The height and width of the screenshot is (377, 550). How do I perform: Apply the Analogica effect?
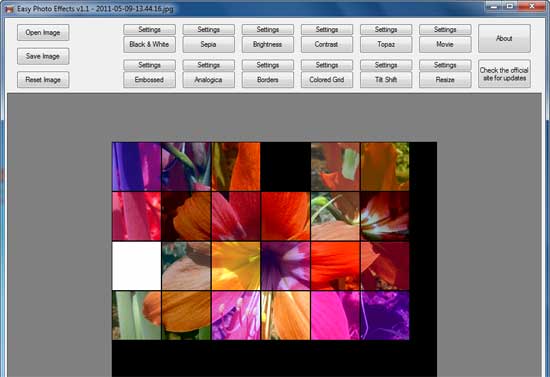click(208, 80)
